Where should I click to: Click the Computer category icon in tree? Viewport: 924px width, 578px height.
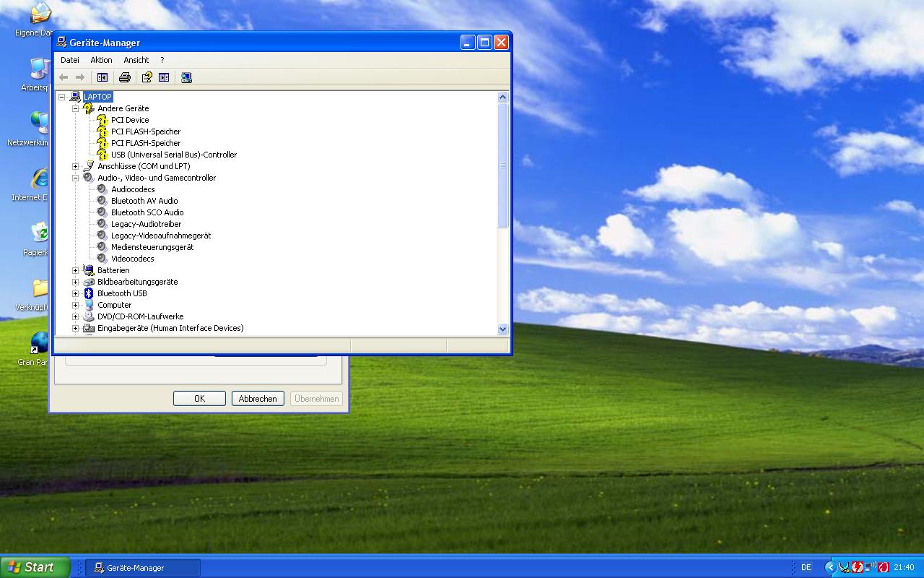click(x=88, y=305)
